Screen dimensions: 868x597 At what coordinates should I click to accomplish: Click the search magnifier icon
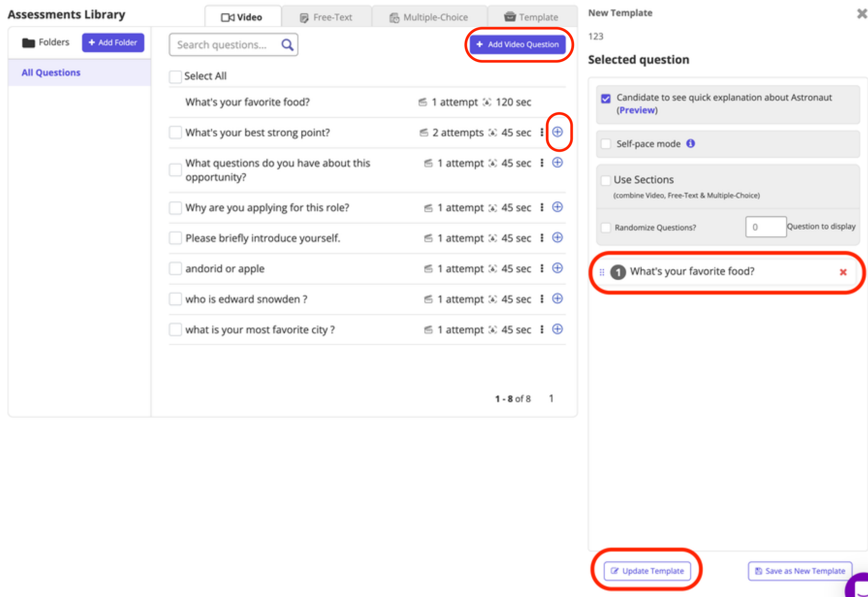pyautogui.click(x=287, y=45)
